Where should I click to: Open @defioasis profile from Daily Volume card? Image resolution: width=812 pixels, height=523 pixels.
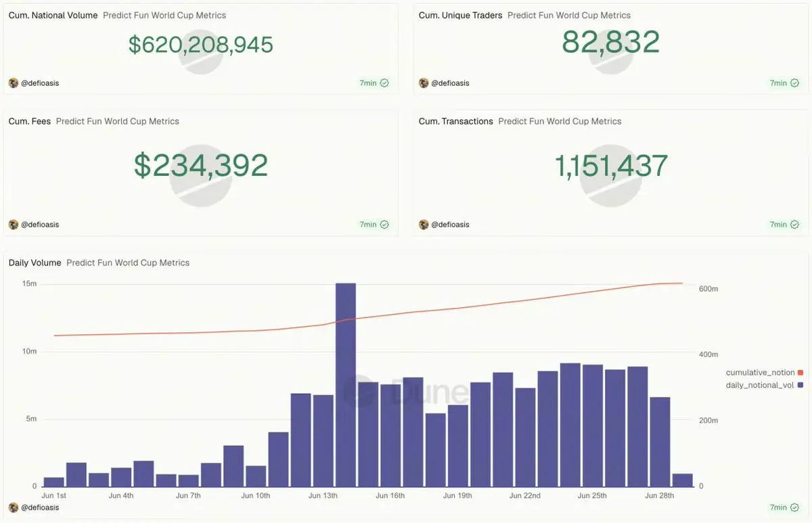tap(40, 507)
